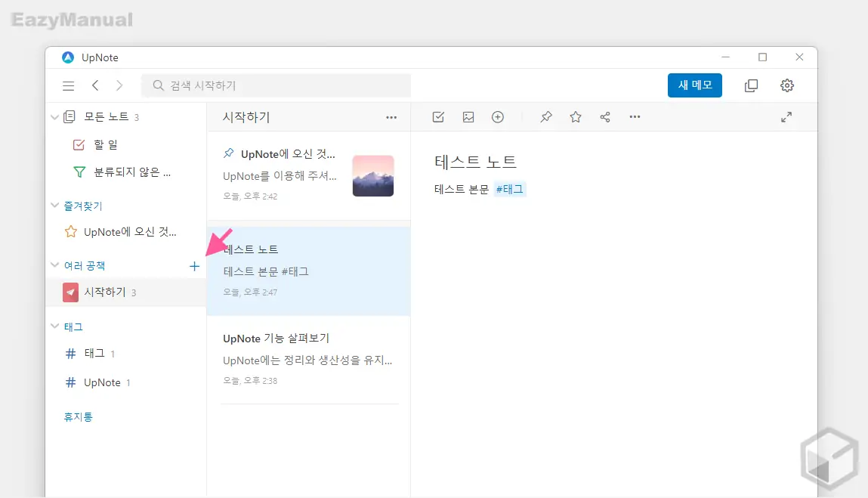Click body text 테스트 본문 in editor
This screenshot has width=868, height=498.
tap(462, 190)
